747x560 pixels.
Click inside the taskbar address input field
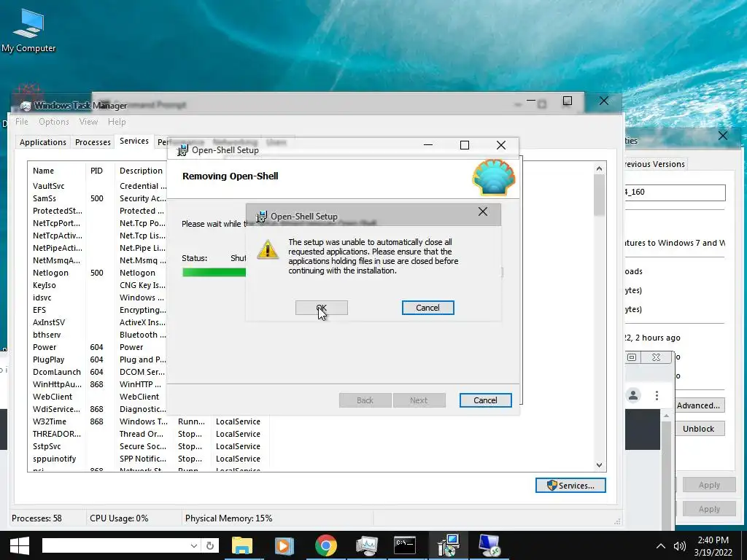(115, 545)
